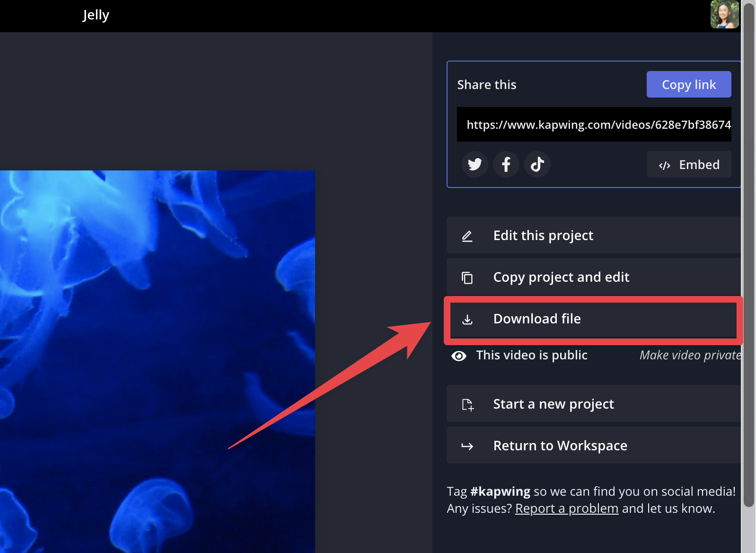Select Edit this project
Viewport: 756px width, 553px height.
(x=543, y=235)
